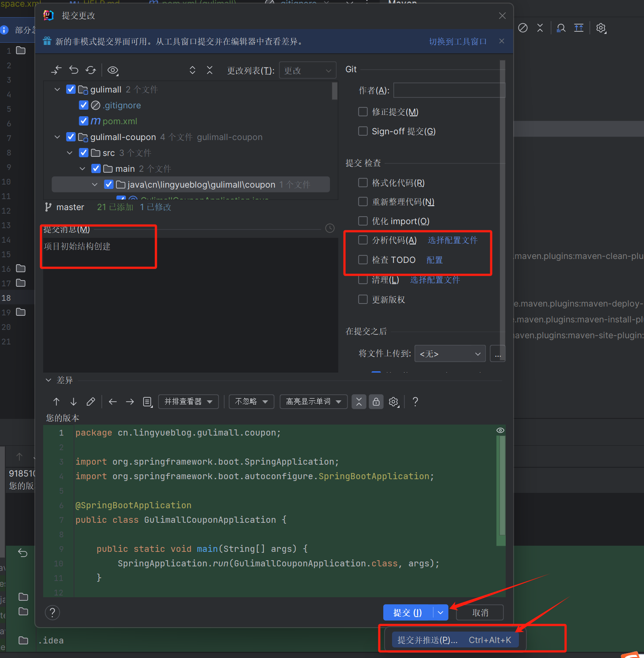Click Maven skip tests circle-slash icon

(523, 28)
